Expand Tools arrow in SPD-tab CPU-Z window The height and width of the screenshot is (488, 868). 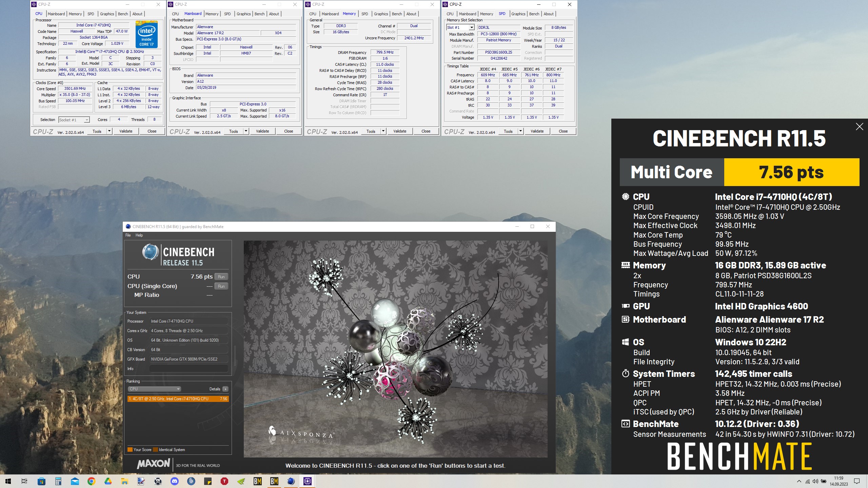pos(520,131)
